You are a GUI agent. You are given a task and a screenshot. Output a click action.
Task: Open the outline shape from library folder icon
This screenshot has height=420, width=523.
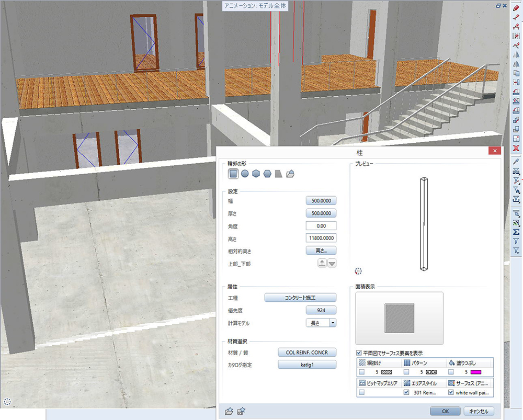point(290,174)
